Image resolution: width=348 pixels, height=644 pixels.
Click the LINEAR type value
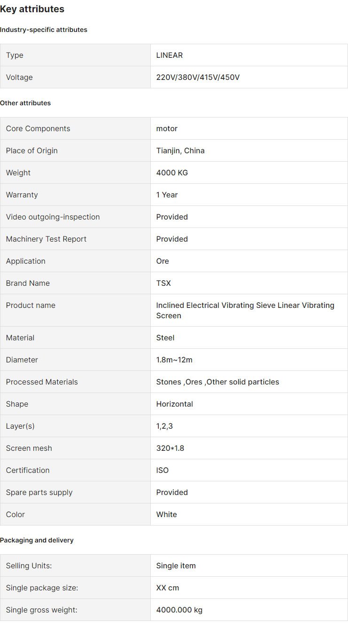click(170, 55)
